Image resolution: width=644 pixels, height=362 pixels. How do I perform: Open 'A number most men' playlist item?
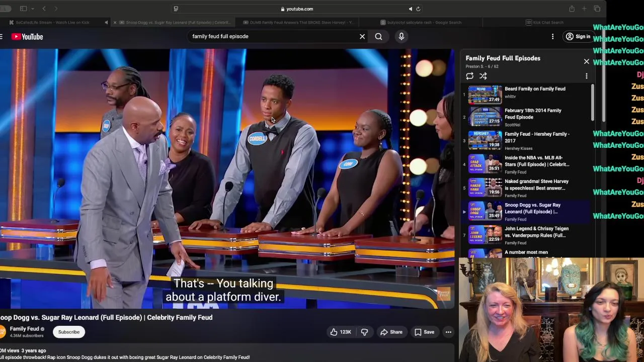point(526,252)
